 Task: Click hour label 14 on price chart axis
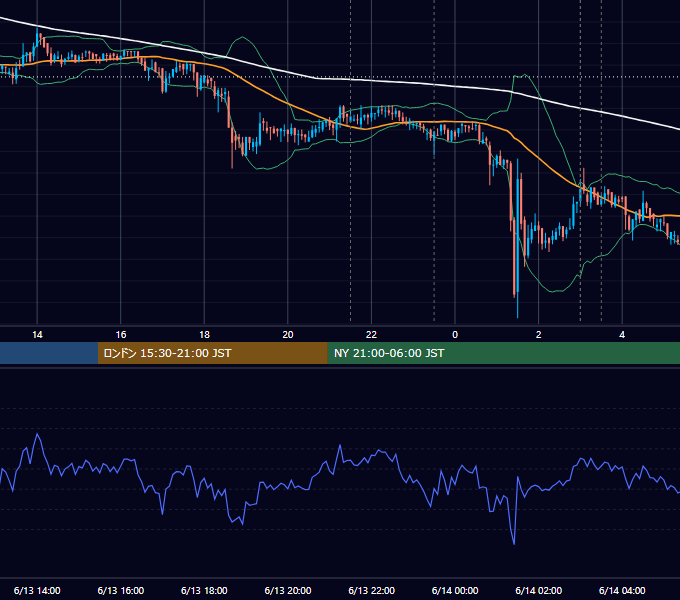pyautogui.click(x=37, y=335)
